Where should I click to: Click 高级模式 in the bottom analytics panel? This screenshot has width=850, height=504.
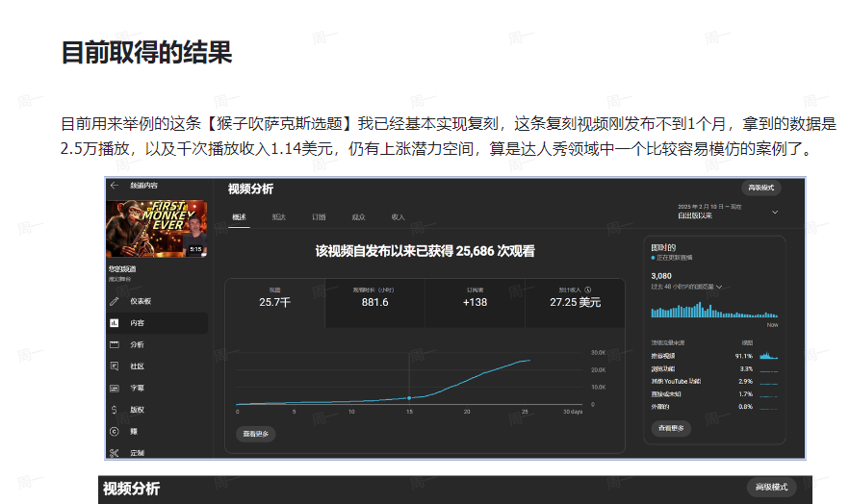pyautogui.click(x=771, y=488)
